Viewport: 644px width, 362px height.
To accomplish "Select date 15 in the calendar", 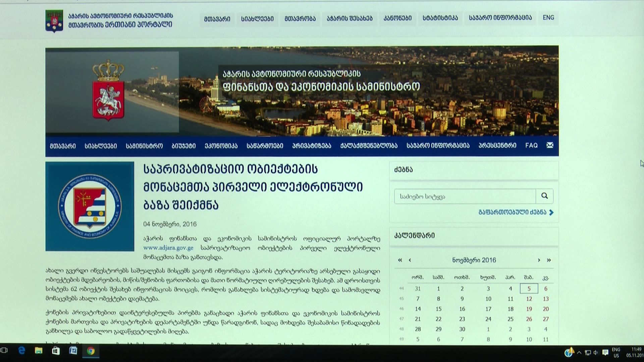I will pyautogui.click(x=438, y=309).
